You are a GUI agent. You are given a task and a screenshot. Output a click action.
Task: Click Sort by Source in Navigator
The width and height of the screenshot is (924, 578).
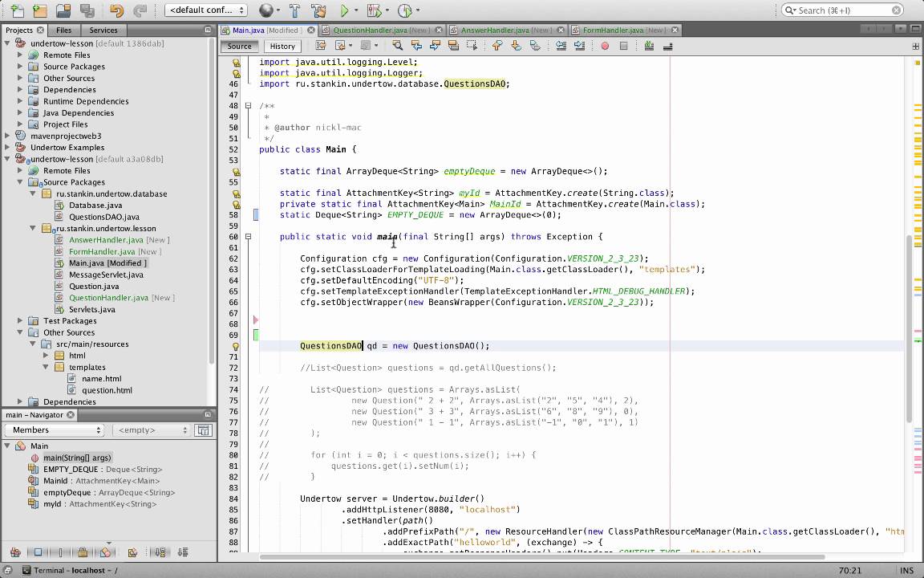183,552
